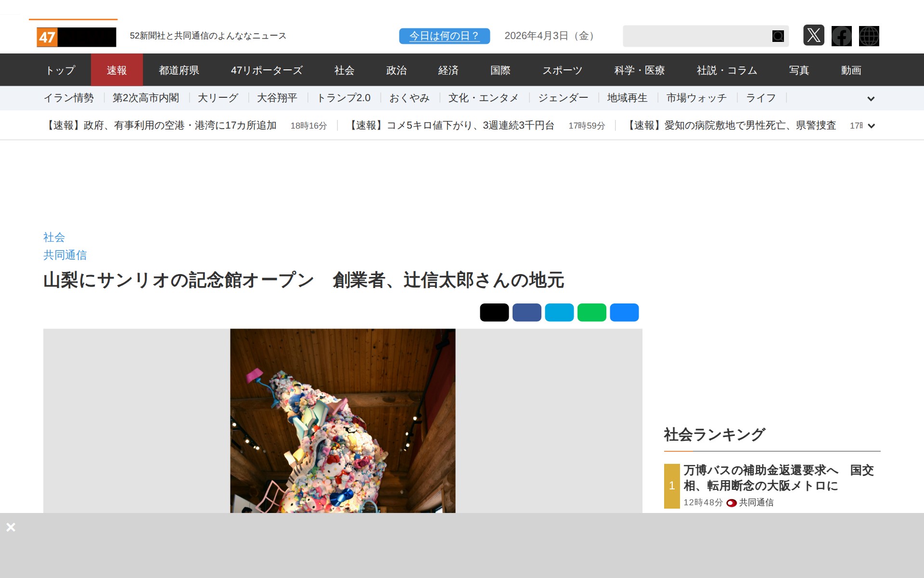Open the X (Twitter) icon in header

coord(813,36)
